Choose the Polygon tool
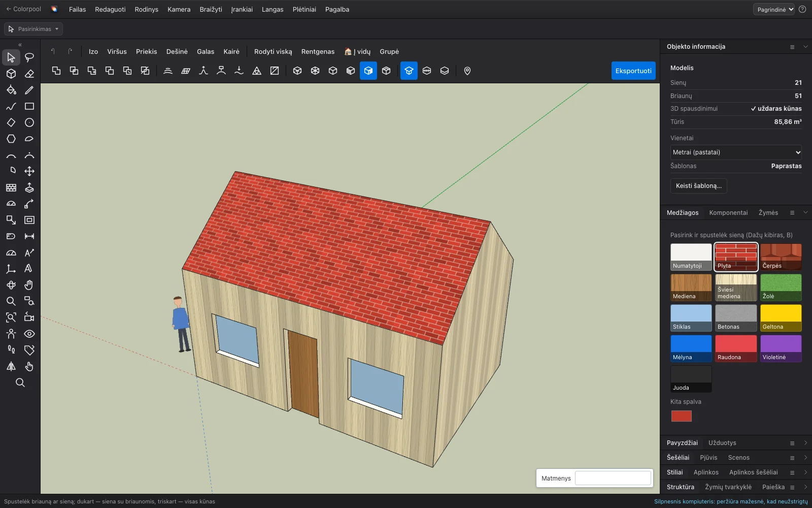Screen dimensions: 812x508 pos(11,139)
